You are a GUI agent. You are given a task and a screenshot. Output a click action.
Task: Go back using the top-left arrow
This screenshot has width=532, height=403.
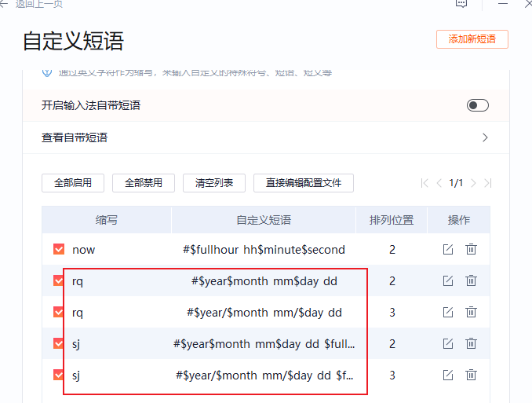pos(3,3)
